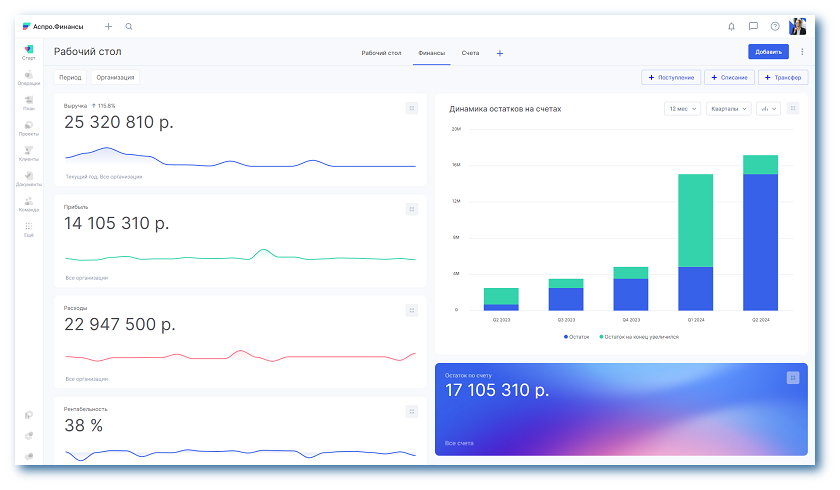Click the search magnifier icon
Viewport: 840px width, 490px height.
(129, 26)
